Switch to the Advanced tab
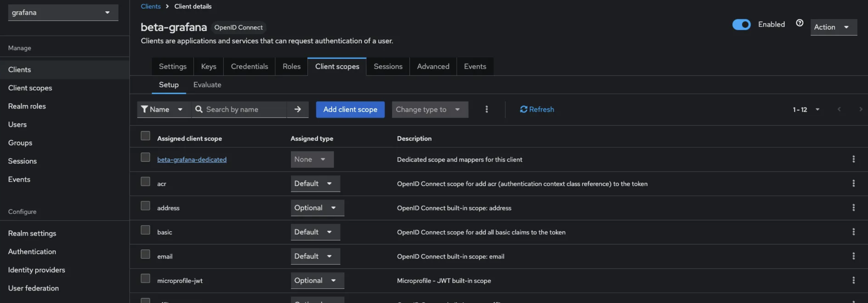The height and width of the screenshot is (303, 868). (433, 66)
